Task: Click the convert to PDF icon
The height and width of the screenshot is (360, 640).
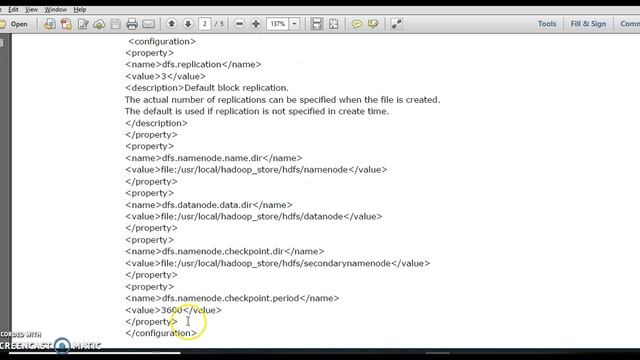Action: pyautogui.click(x=66, y=24)
